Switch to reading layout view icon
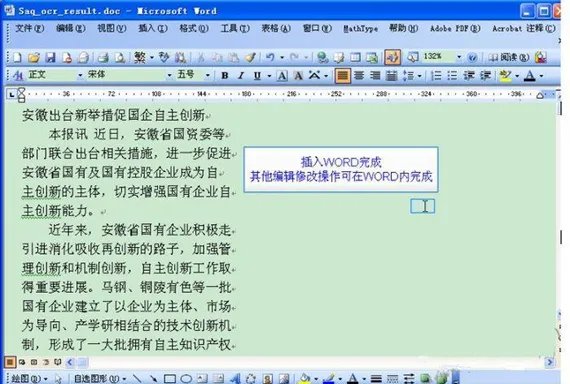570x384 pixels. (x=57, y=362)
